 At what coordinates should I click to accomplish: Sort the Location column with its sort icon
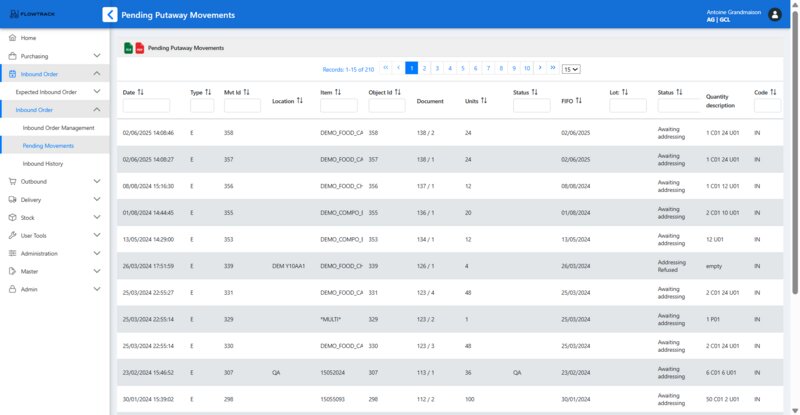300,100
